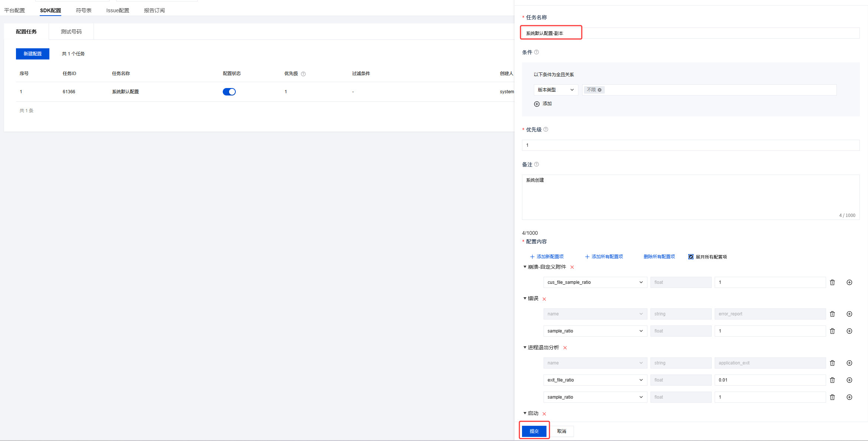Image resolution: width=868 pixels, height=441 pixels.
Task: Delete the error_report name row
Action: click(832, 314)
